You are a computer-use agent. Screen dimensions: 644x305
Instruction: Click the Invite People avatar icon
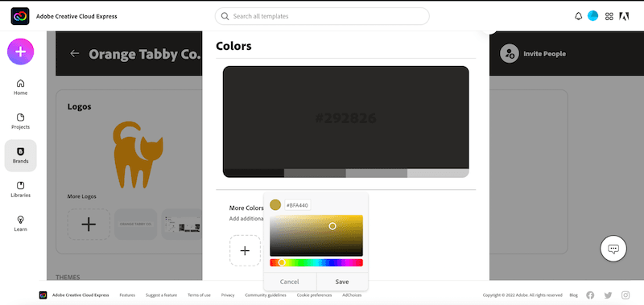pyautogui.click(x=510, y=54)
